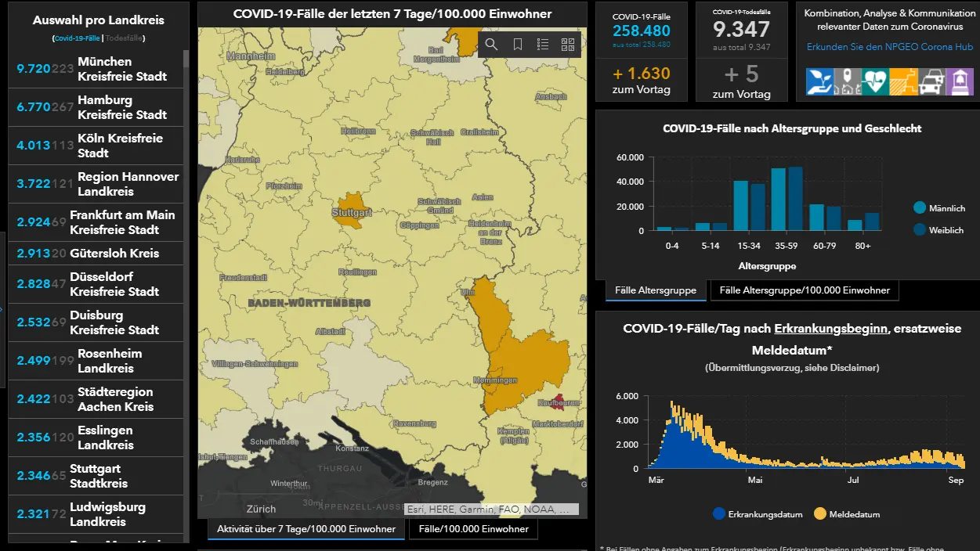Open the NPGEO Corona Hub link
The width and height of the screenshot is (980, 551).
(x=890, y=47)
